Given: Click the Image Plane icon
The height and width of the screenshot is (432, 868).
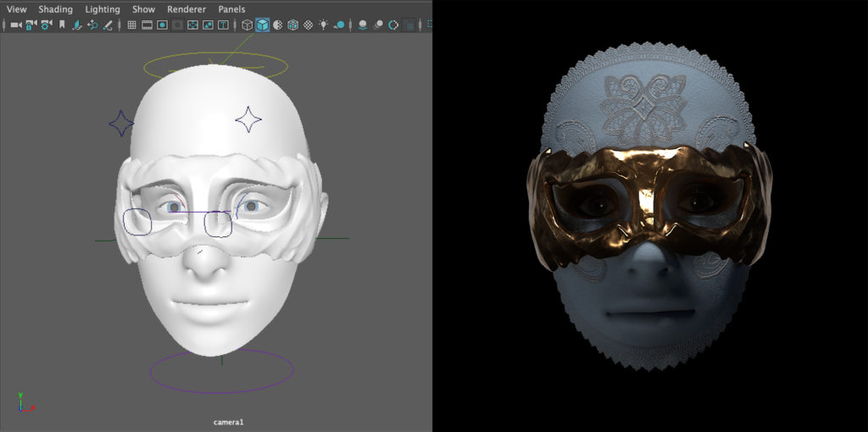Looking at the screenshot, I should pos(77,25).
